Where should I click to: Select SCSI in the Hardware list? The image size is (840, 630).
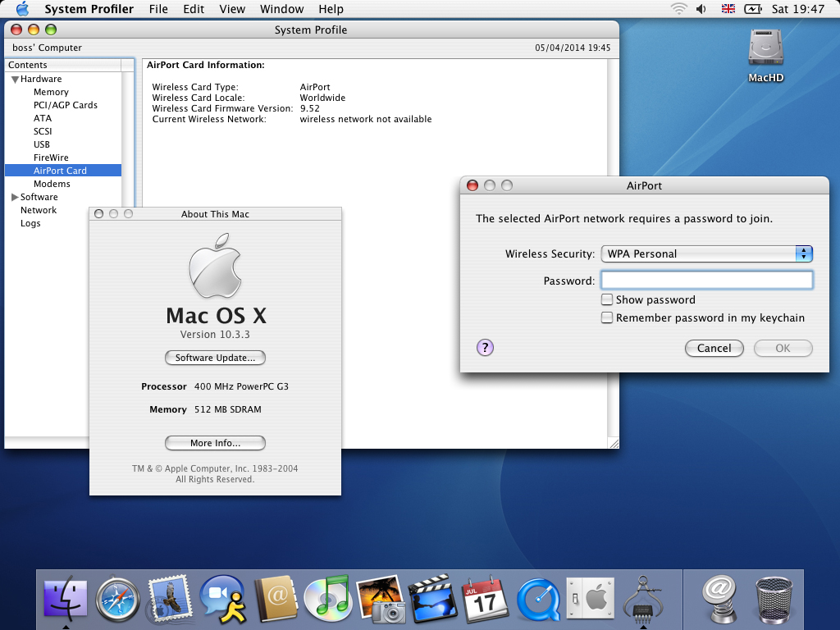pyautogui.click(x=63, y=131)
